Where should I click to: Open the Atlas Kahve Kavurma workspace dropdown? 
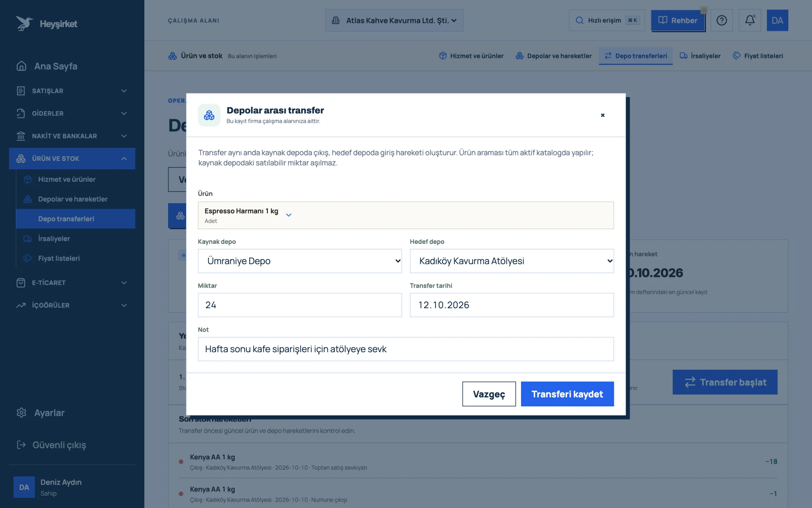[x=394, y=20]
